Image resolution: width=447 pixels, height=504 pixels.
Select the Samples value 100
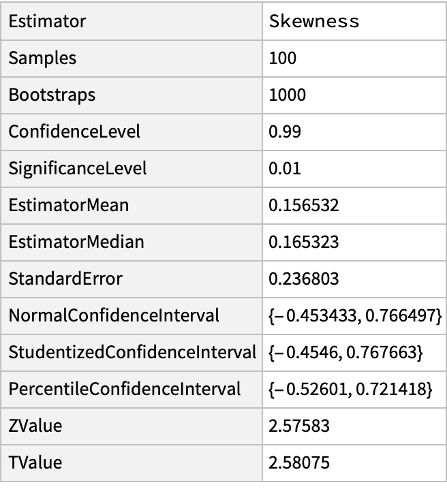[283, 58]
